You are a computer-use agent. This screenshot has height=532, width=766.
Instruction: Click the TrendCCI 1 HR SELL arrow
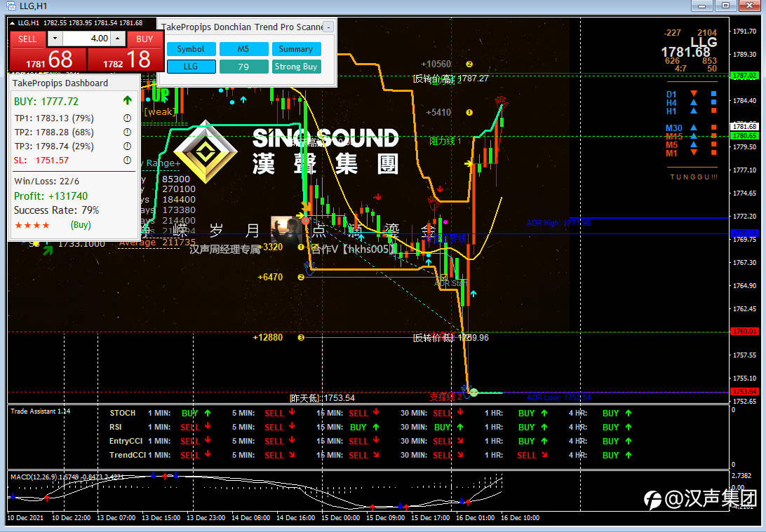click(544, 455)
